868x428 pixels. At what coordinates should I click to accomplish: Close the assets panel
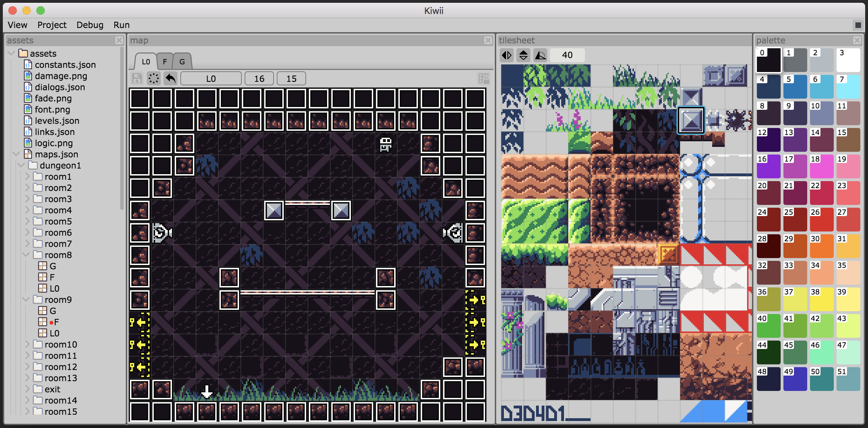coord(119,41)
